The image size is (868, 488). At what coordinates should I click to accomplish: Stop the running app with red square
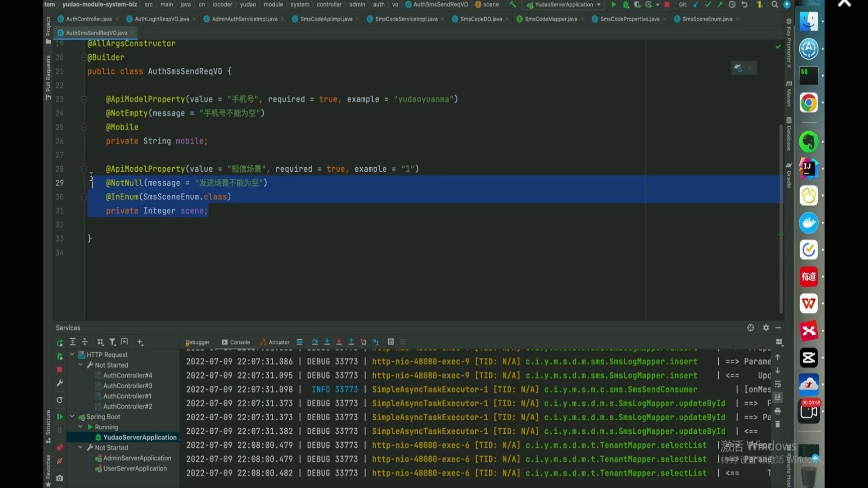pyautogui.click(x=667, y=5)
